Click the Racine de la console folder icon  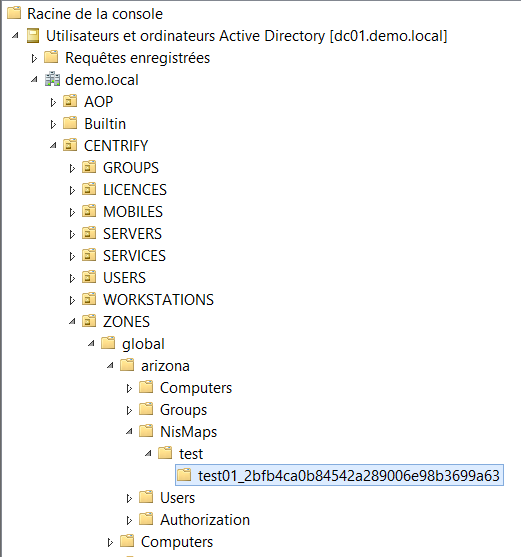[14, 13]
